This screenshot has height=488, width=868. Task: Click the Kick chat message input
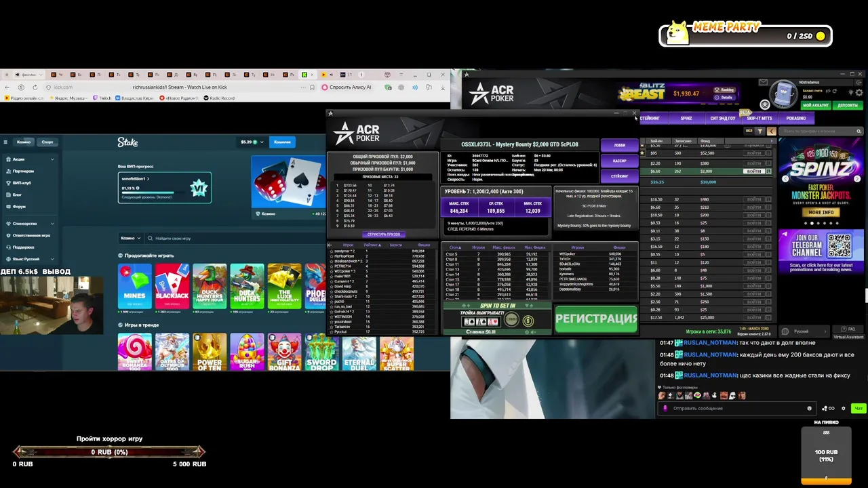[737, 408]
